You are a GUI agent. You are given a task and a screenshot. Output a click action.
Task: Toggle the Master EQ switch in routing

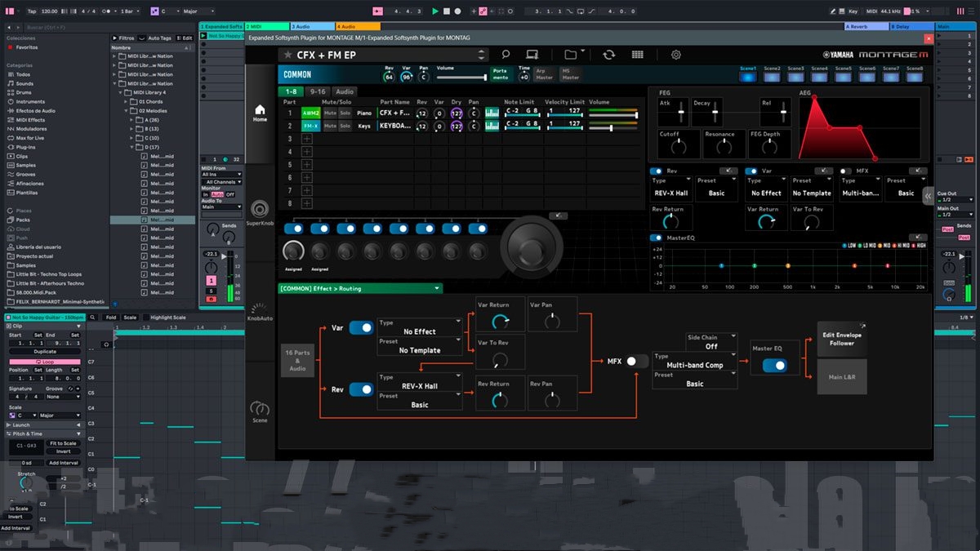[775, 366]
